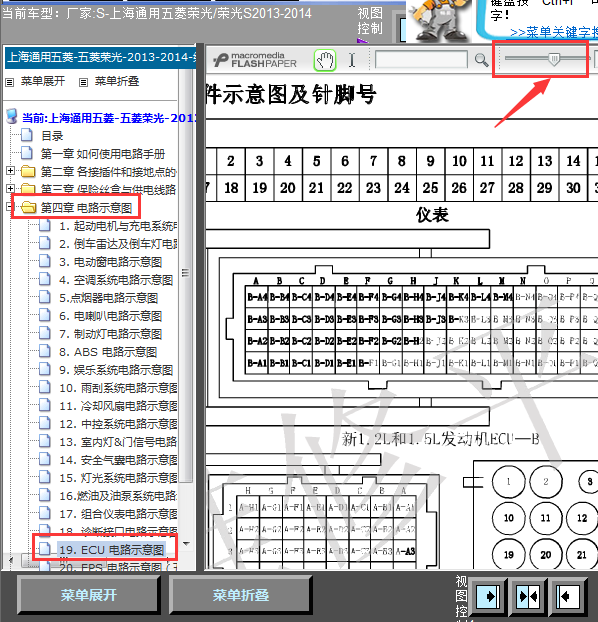The height and width of the screenshot is (622, 598).
Task: Click the right-arrow view control button
Action: [x=488, y=596]
